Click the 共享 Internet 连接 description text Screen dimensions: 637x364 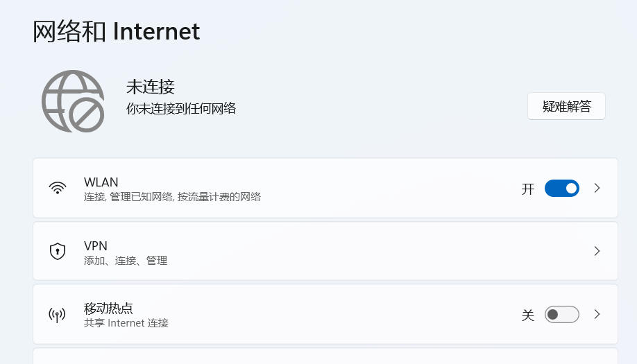[x=126, y=323]
